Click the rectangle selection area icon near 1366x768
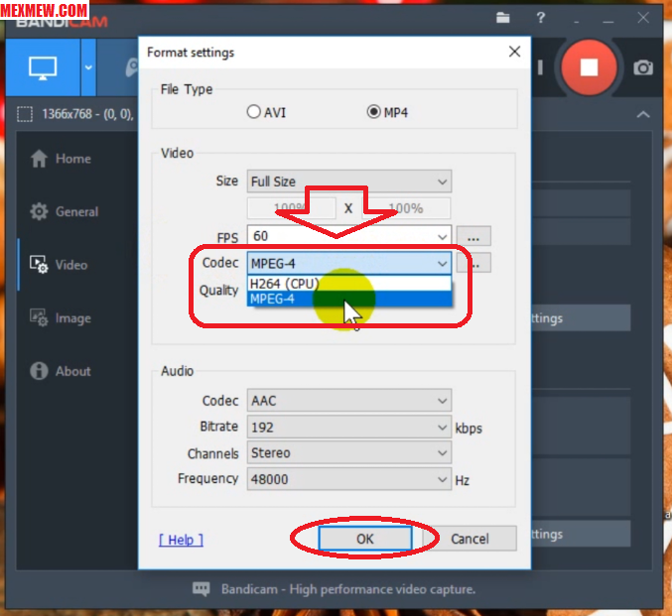 (x=25, y=114)
